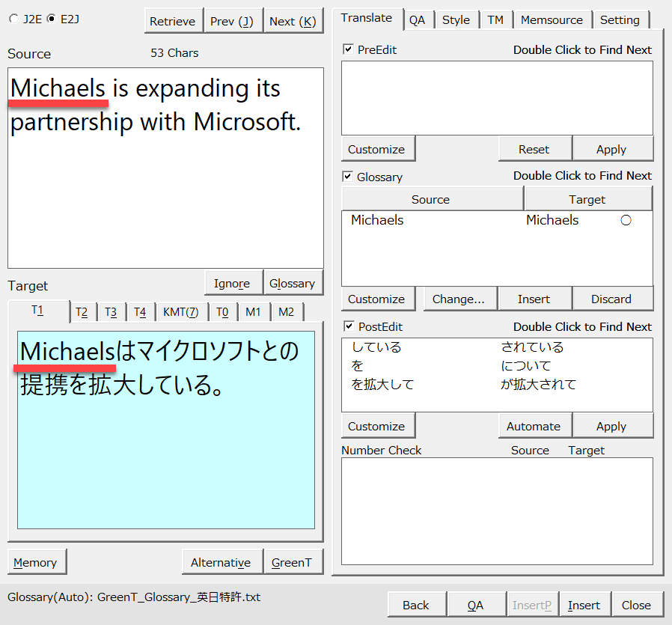Select the radio circle beside Michaels glossary entry
This screenshot has width=672, height=625.
626,220
